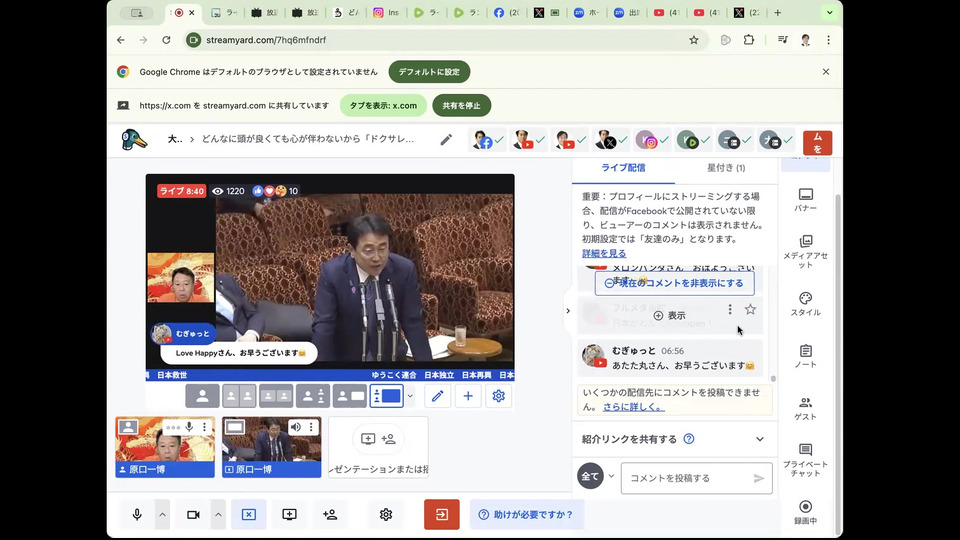Open the スタイル sidebar panel
Viewport: 960px width, 540px height.
(806, 304)
